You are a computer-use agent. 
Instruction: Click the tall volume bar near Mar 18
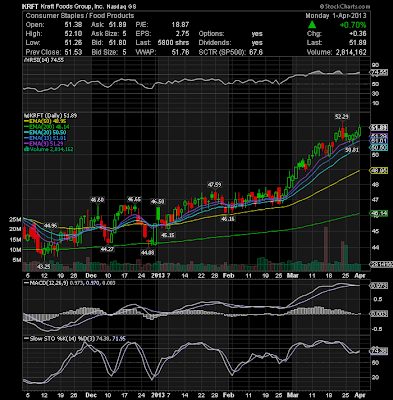(326, 249)
